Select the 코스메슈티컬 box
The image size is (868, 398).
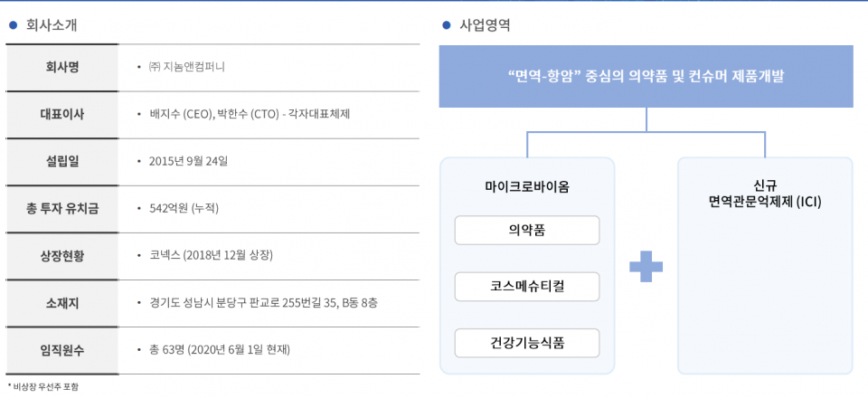pos(527,287)
